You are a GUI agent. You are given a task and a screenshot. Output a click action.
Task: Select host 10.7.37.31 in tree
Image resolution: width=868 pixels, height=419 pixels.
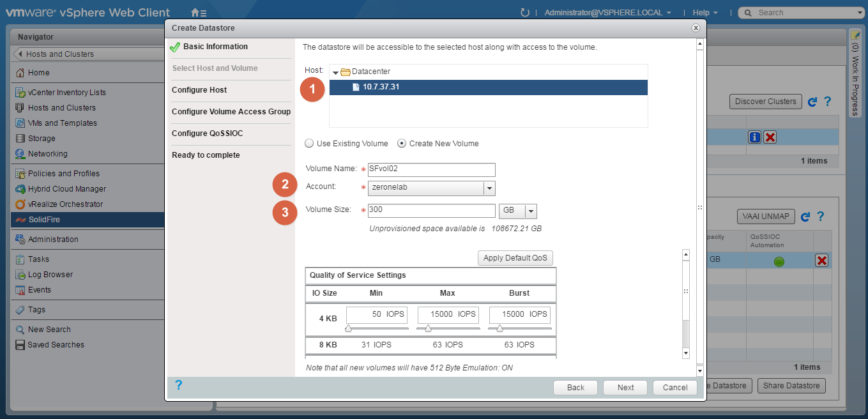point(489,88)
